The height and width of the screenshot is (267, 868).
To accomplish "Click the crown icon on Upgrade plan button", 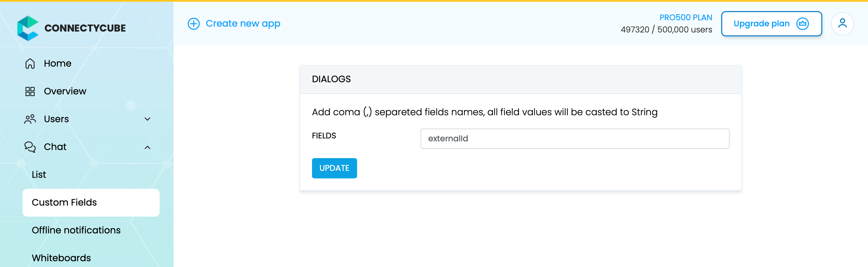I will click(803, 24).
